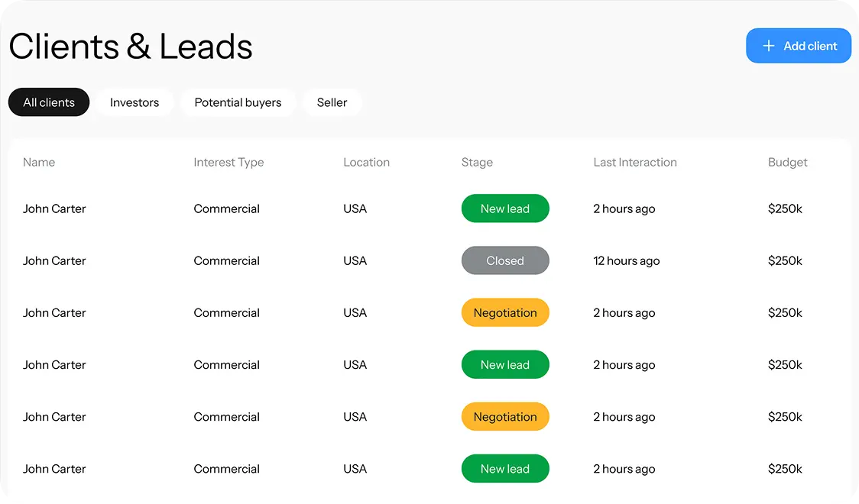Viewport: 859px width, 504px height.
Task: Select the Potential buyers filter
Action: [x=238, y=102]
